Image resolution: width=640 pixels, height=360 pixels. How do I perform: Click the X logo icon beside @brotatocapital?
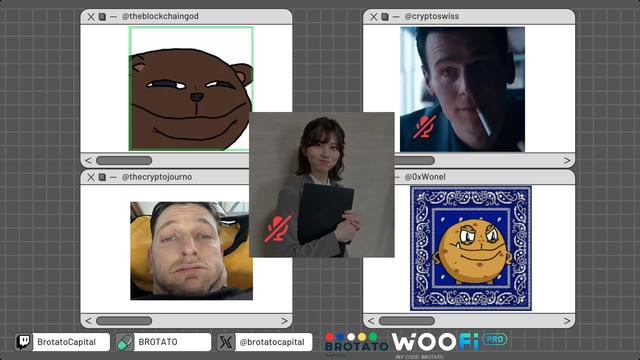tap(226, 342)
